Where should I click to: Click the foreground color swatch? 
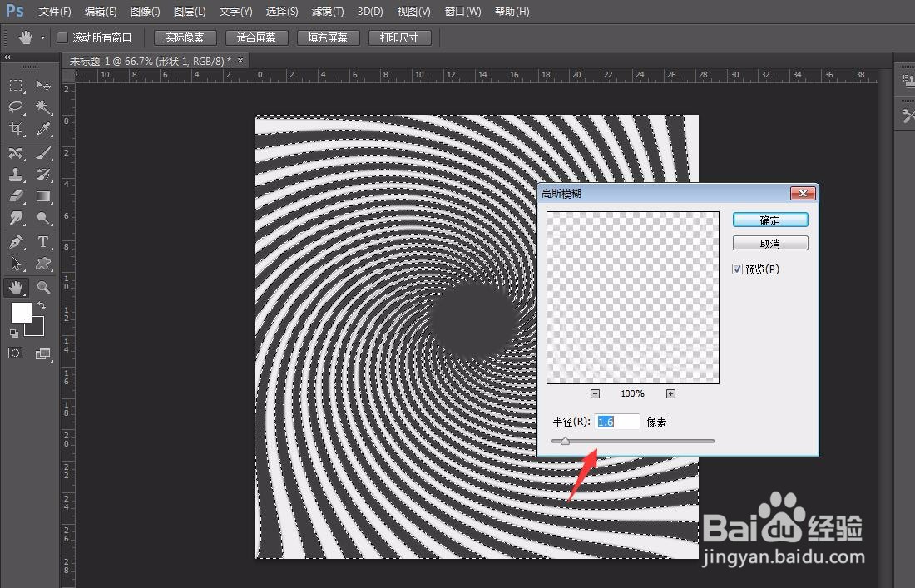tap(21, 312)
